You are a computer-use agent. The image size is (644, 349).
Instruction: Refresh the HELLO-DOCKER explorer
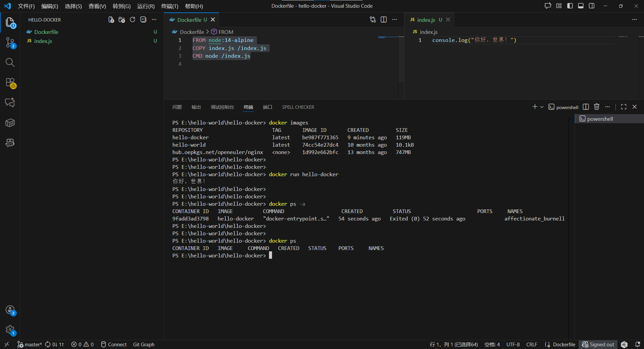pyautogui.click(x=132, y=20)
